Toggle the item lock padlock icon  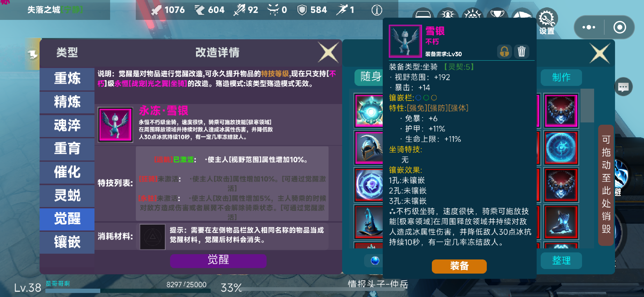pyautogui.click(x=504, y=52)
